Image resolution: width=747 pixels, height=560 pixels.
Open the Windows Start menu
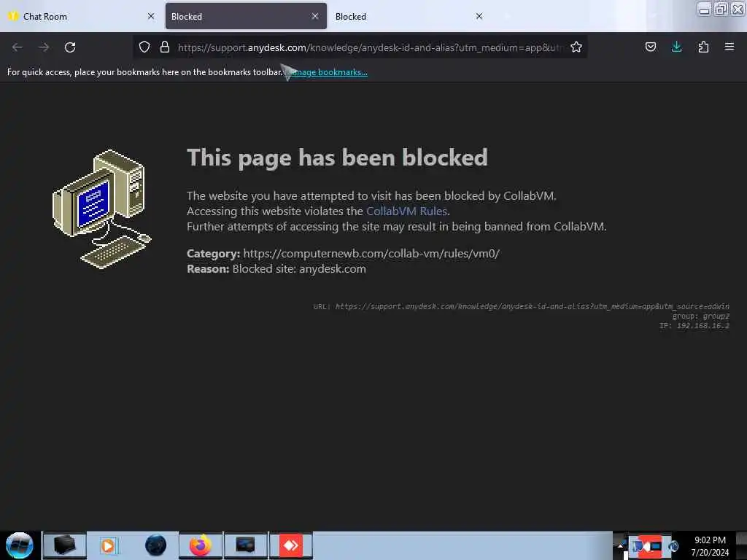tap(20, 545)
